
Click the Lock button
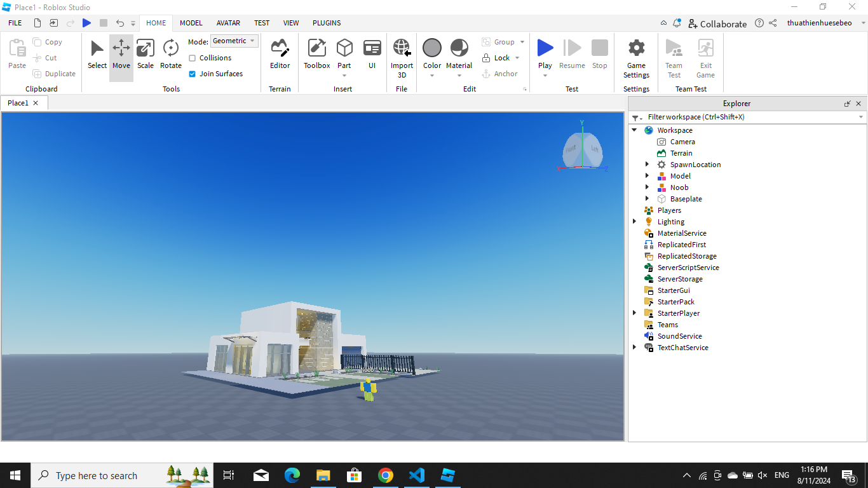496,58
